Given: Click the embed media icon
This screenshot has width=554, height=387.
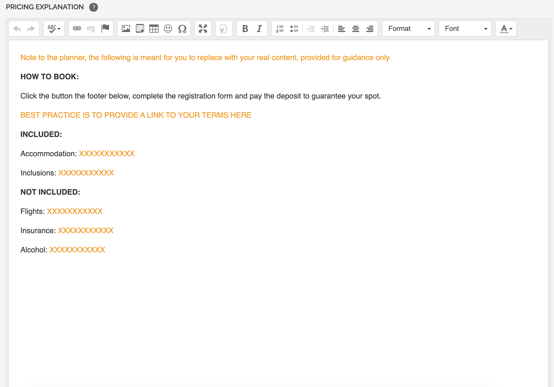Looking at the screenshot, I should (140, 29).
